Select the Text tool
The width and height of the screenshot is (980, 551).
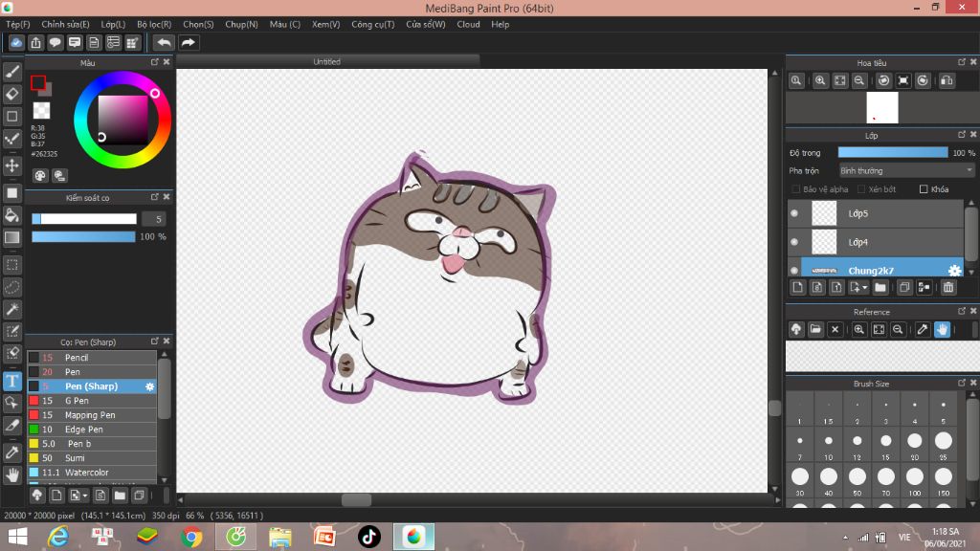(11, 381)
